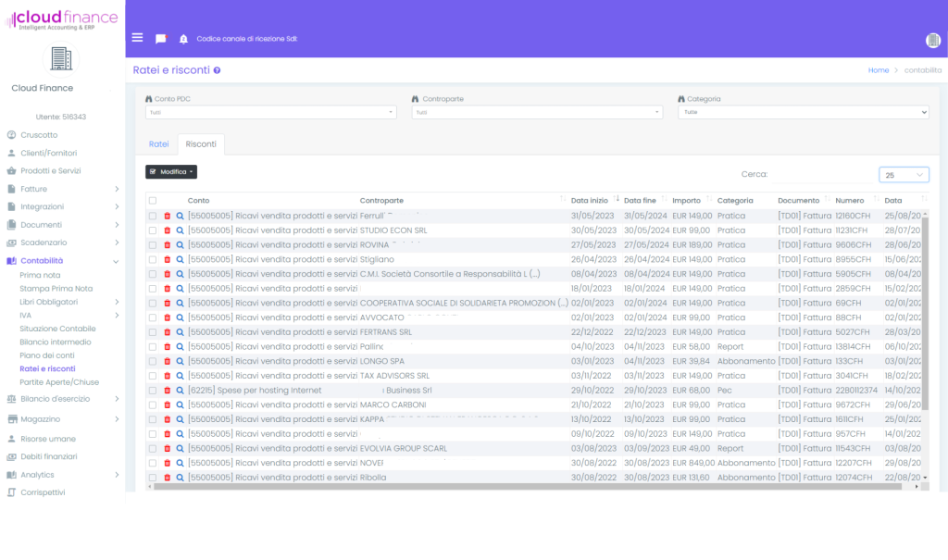Open the Controparte filter dropdown

[x=537, y=113]
